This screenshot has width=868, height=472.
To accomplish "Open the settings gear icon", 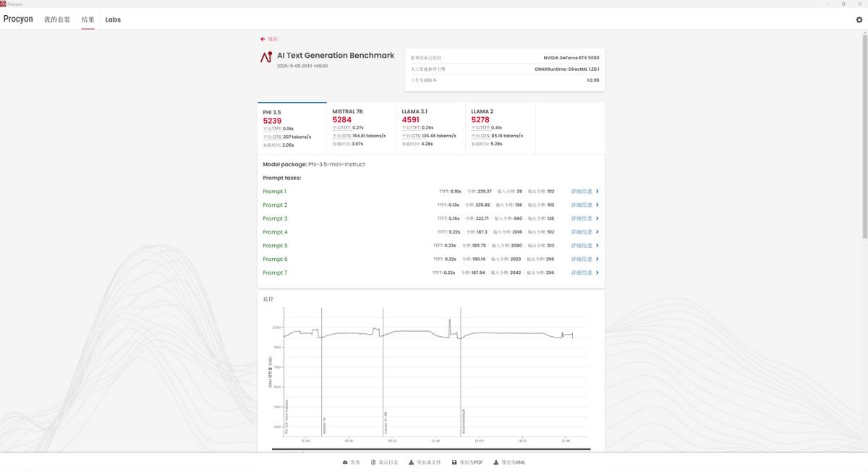I will pyautogui.click(x=859, y=20).
